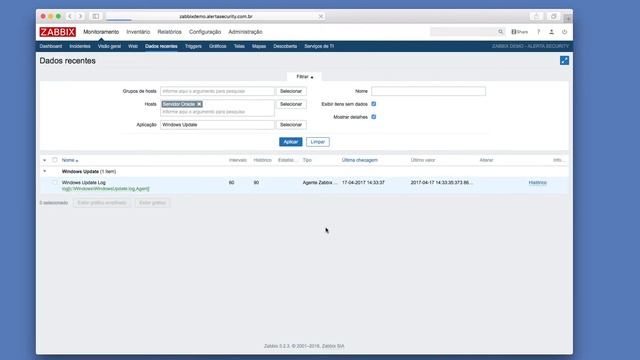Viewport: 640px width, 360px height.
Task: Click the logout power icon
Action: click(x=564, y=32)
